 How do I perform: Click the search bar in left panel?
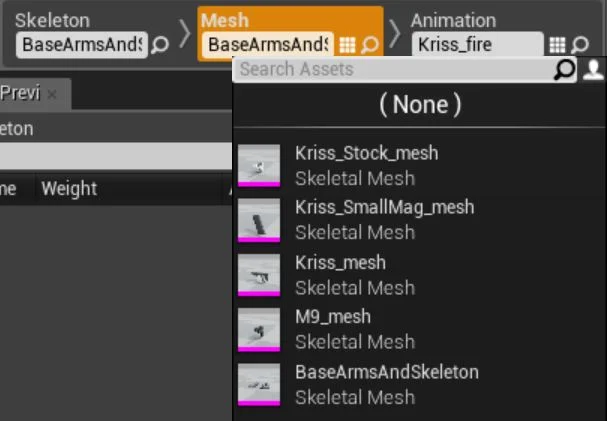coord(116,156)
